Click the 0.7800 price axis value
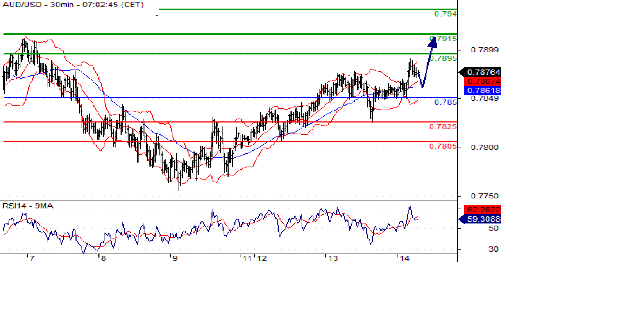 click(x=484, y=148)
